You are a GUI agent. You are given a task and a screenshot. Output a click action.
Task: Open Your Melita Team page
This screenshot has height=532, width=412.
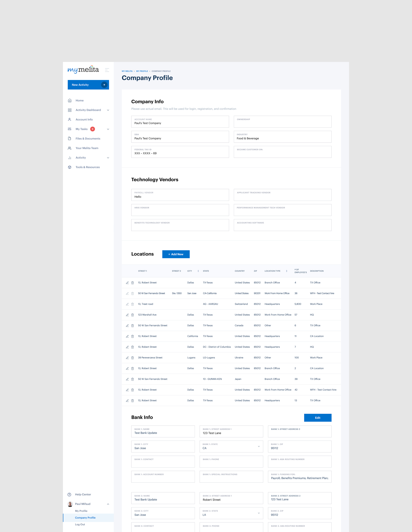point(87,148)
